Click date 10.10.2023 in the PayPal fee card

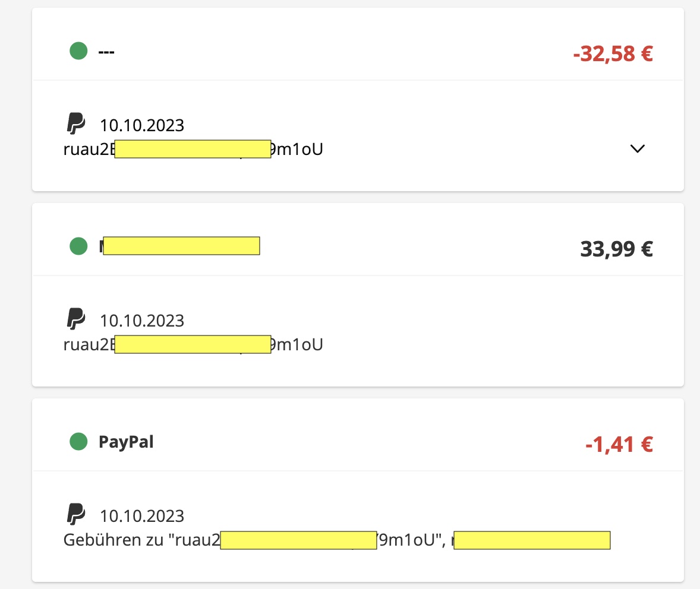142,516
